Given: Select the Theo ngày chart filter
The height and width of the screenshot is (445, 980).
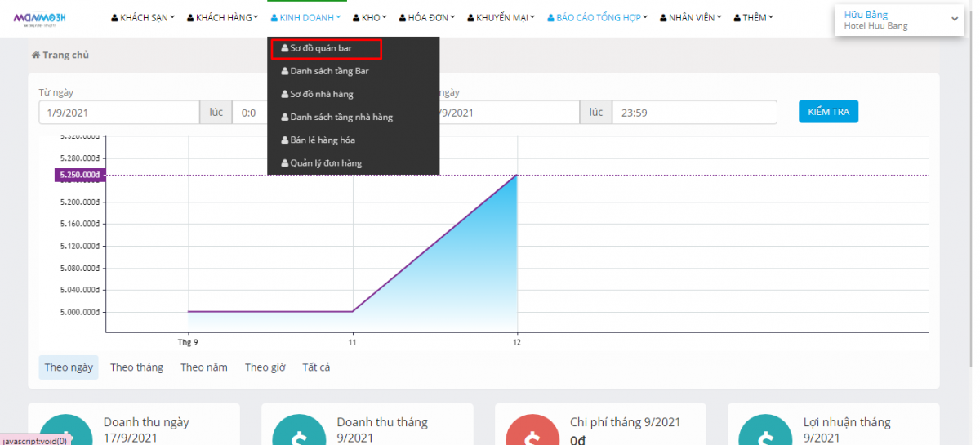Looking at the screenshot, I should (69, 367).
